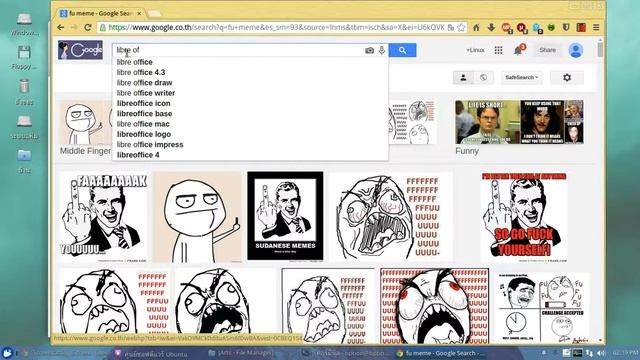The image size is (640, 360).
Task: Click the blue search magnifier button
Action: coord(402,50)
